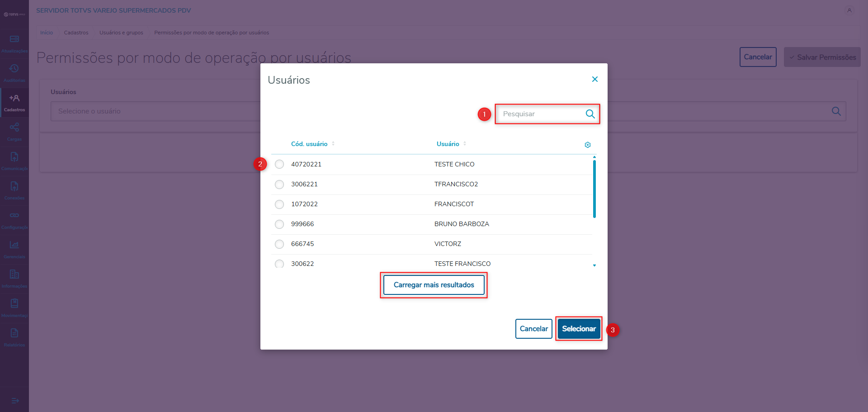Screen dimensions: 868x412
Task: Open Auditorias in the sidebar
Action: coord(14,73)
